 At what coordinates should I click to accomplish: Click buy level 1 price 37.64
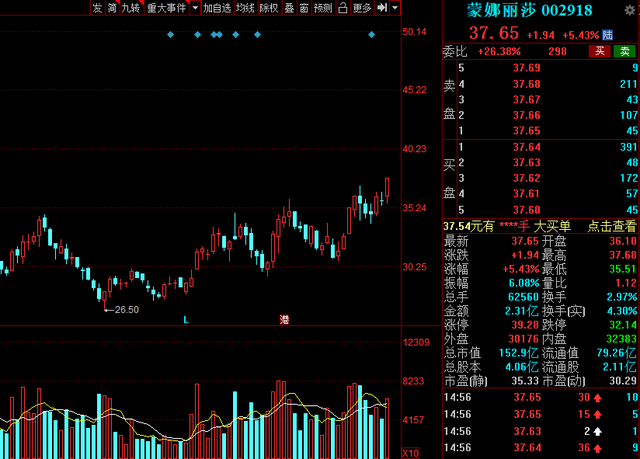click(x=527, y=147)
